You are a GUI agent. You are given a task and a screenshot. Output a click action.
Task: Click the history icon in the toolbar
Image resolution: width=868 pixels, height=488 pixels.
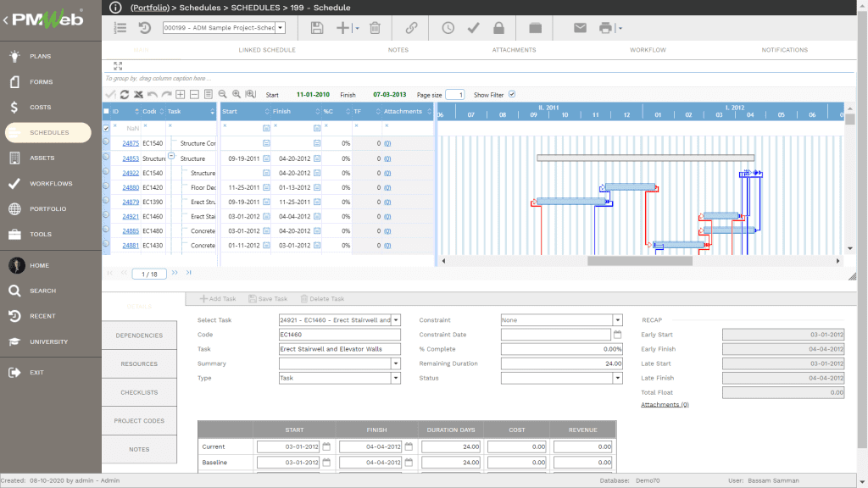(x=144, y=28)
